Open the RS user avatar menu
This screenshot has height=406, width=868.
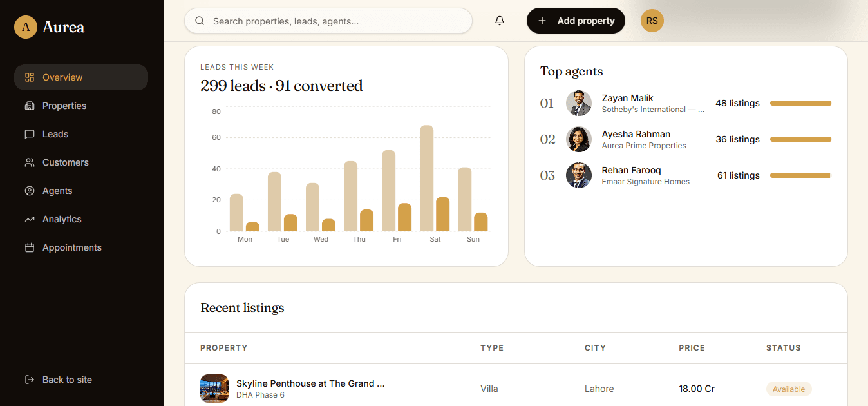point(652,21)
